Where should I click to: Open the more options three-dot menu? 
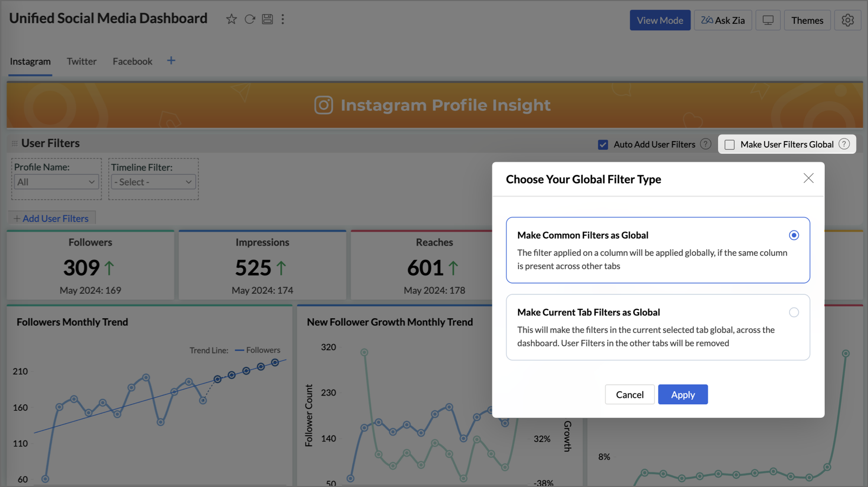[282, 19]
